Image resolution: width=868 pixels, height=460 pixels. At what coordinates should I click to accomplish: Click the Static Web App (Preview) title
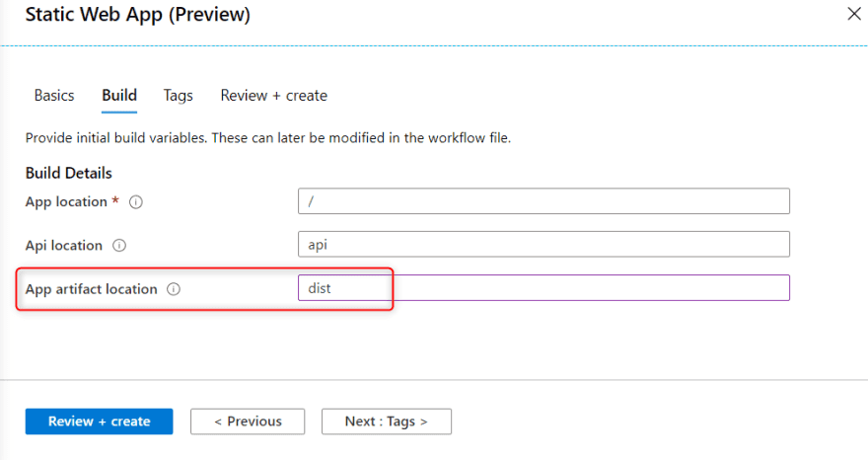coord(138,15)
